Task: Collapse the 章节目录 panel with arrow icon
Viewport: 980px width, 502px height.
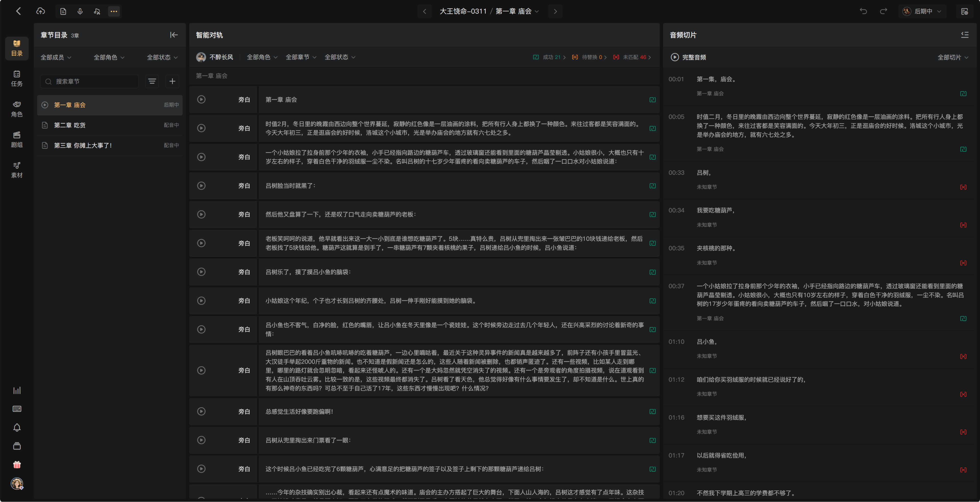Action: [x=174, y=35]
